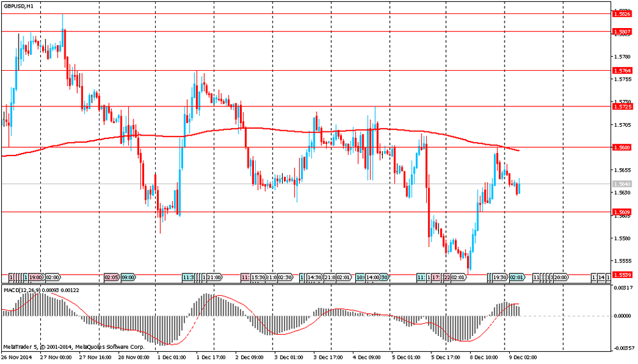Screen dimensions: 638x364
Task: Click the gray 1.5640 current price label
Action: point(621,184)
